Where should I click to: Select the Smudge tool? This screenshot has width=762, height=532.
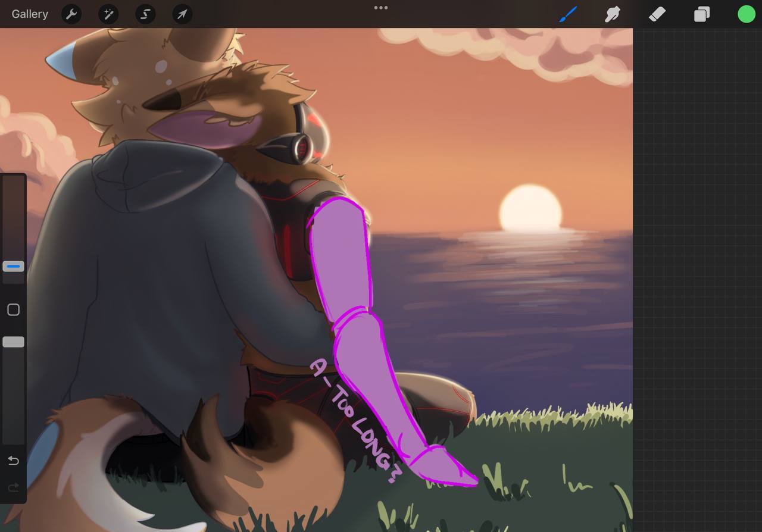click(613, 14)
